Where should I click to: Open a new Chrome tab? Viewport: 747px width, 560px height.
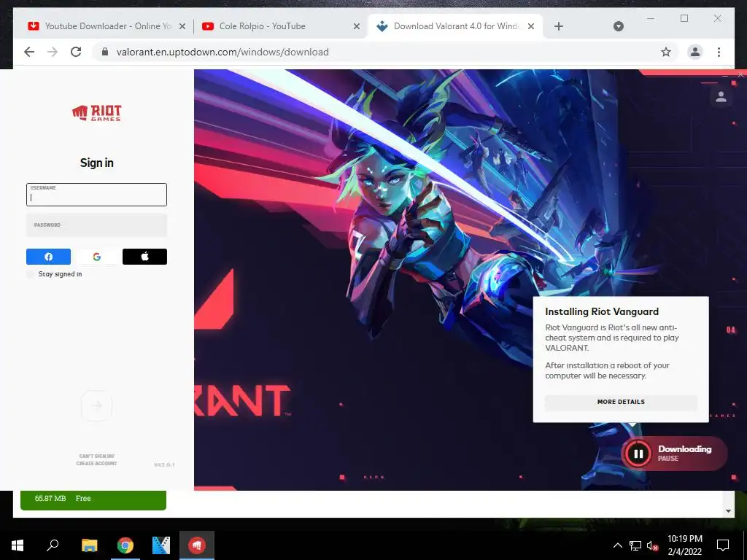(x=559, y=27)
